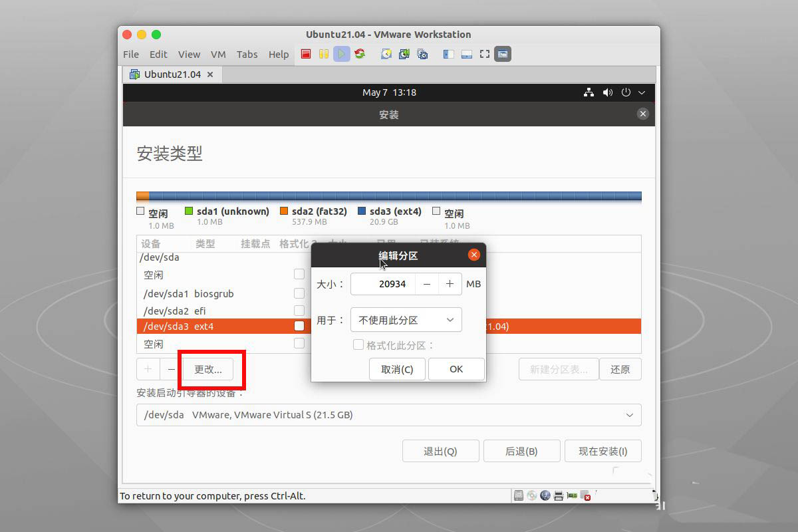Click the red Power Off toolbar icon
This screenshot has width=798, height=532.
[306, 54]
